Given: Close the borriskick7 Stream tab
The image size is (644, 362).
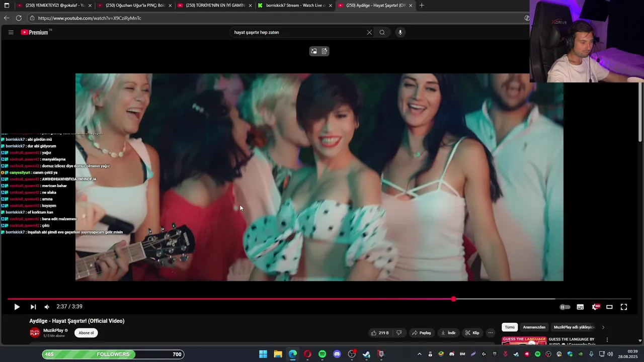Looking at the screenshot, I should pos(331,6).
